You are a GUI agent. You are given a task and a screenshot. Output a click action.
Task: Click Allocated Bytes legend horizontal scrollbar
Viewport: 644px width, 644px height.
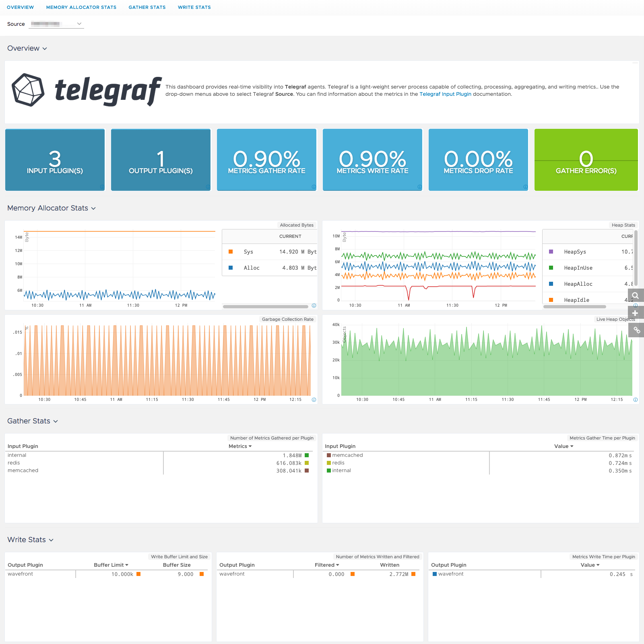[266, 307]
